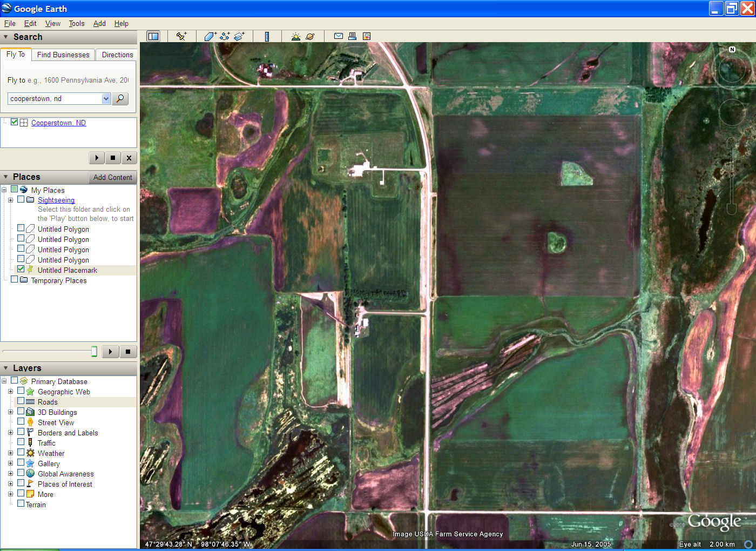Click the Traffic light layer icon

pos(30,442)
